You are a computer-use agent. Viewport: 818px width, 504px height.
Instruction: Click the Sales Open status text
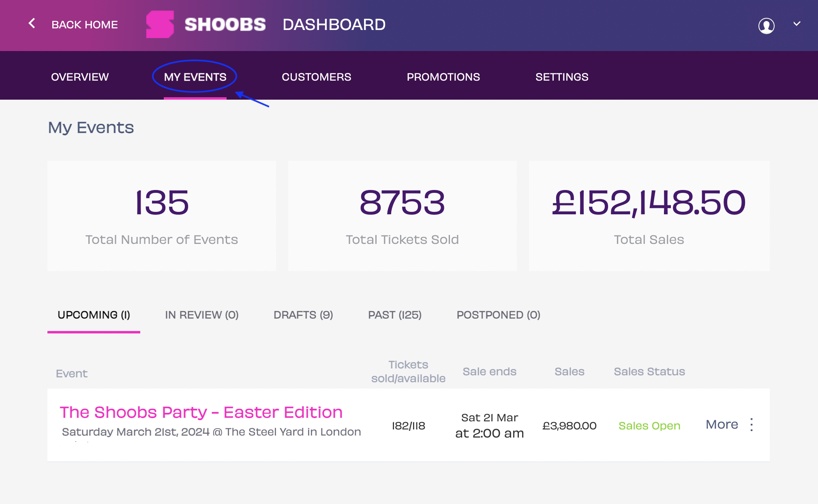[x=649, y=425]
